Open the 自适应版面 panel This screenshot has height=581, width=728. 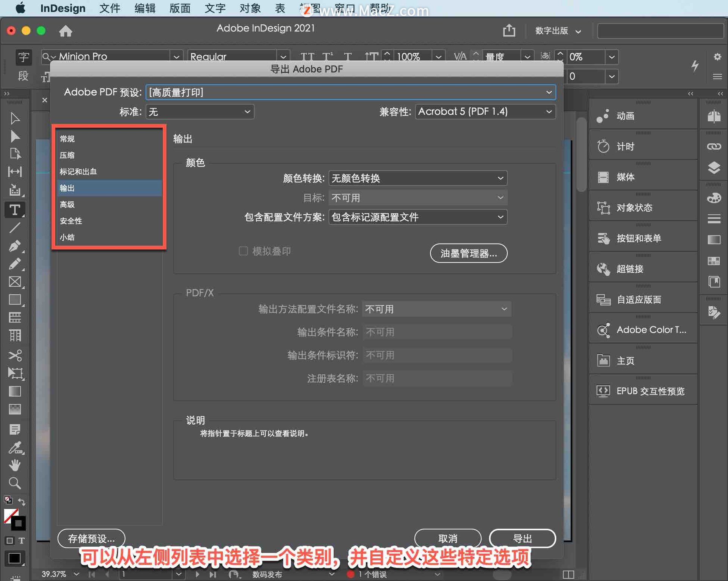point(643,300)
